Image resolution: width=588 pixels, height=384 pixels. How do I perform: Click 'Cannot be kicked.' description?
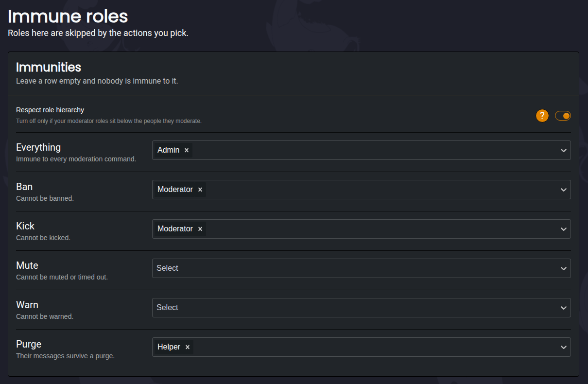[x=43, y=238]
